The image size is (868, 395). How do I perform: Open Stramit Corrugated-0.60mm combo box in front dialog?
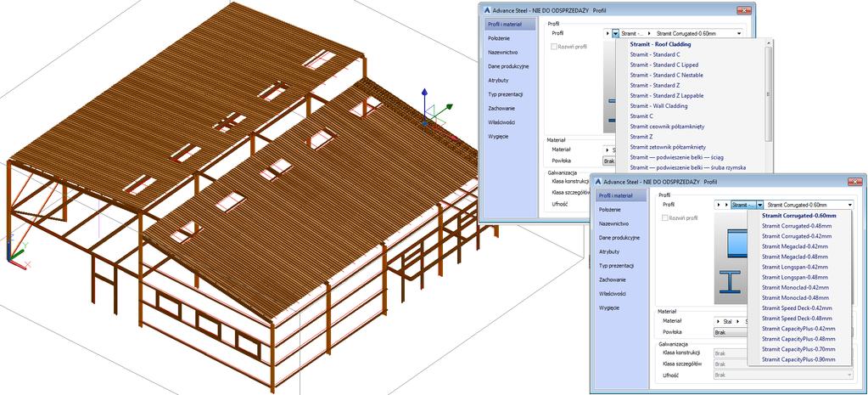click(x=809, y=205)
